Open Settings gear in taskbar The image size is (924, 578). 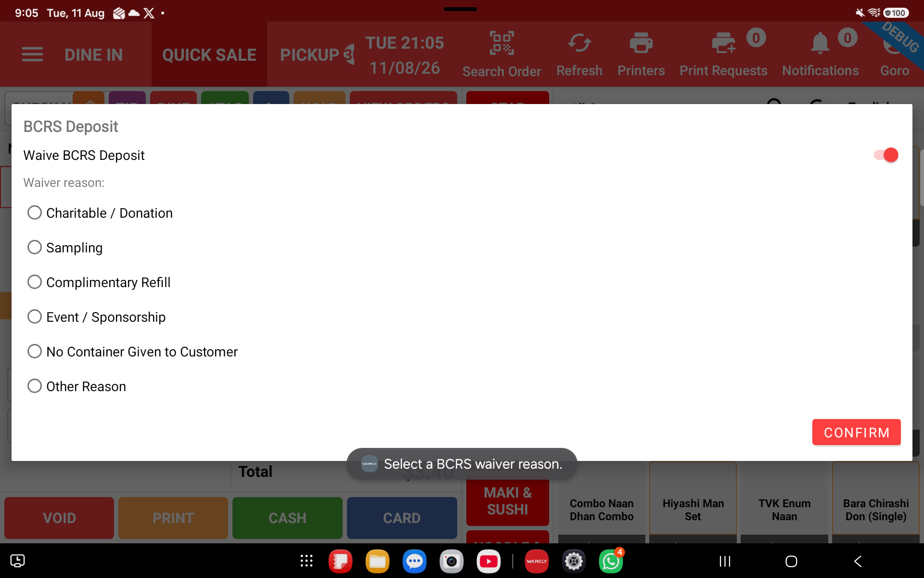574,561
